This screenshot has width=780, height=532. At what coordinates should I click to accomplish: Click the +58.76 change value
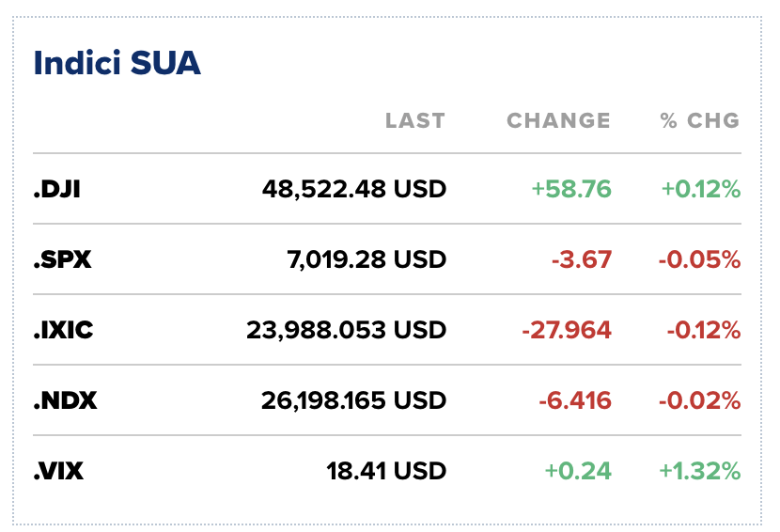click(x=571, y=190)
